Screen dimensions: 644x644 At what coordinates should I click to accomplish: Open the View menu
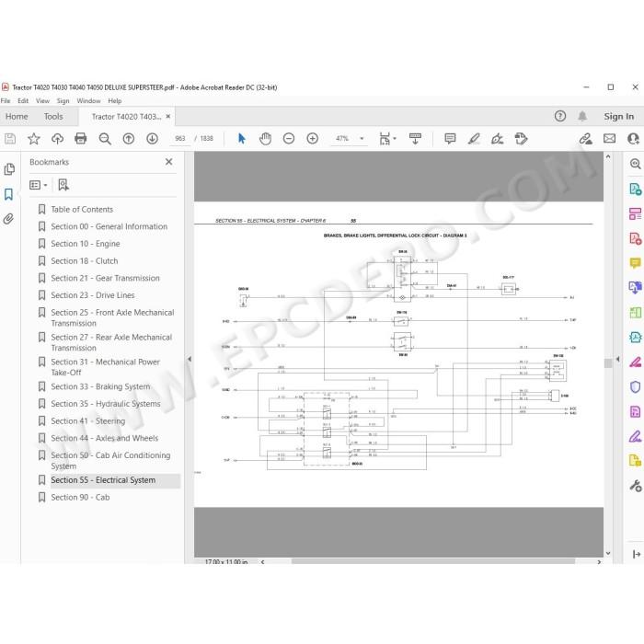click(42, 100)
